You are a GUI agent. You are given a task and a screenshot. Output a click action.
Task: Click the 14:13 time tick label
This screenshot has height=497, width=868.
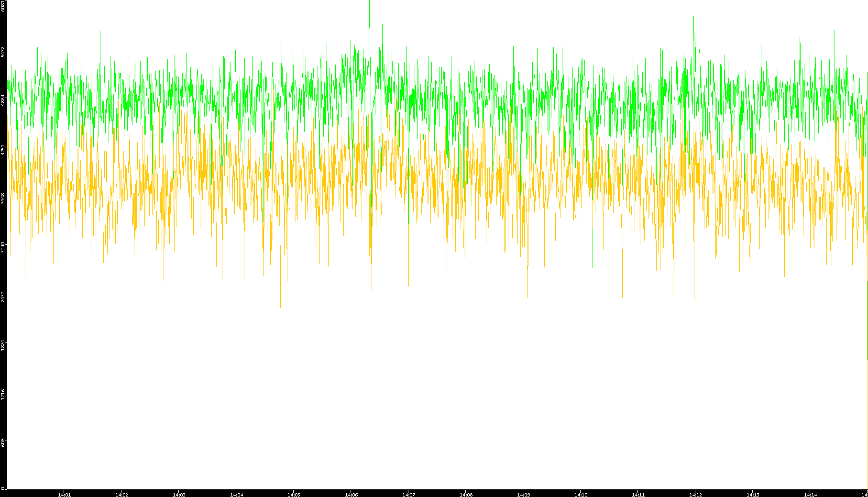[x=753, y=495]
